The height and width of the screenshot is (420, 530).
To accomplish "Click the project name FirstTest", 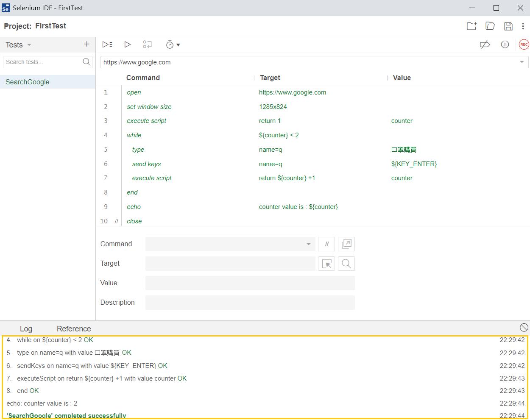I will pos(50,26).
